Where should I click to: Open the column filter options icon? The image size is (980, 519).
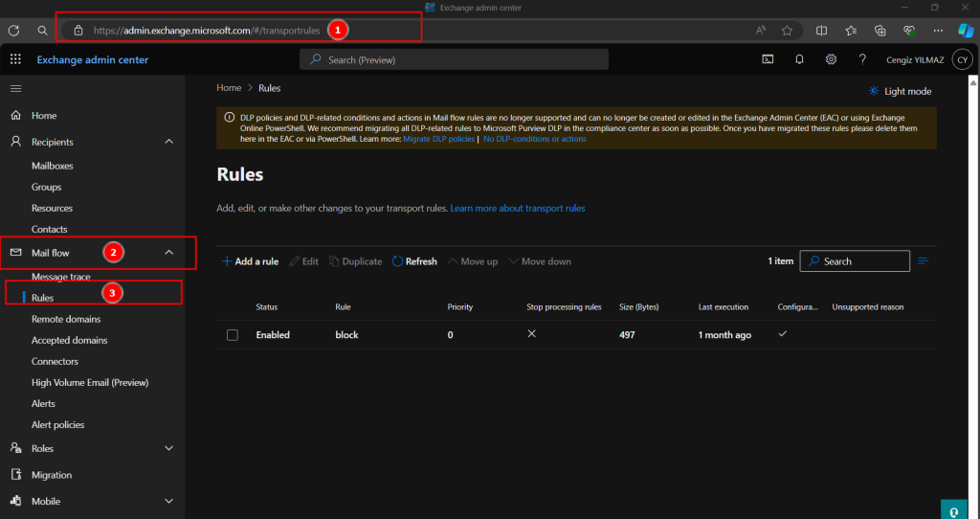tap(924, 261)
